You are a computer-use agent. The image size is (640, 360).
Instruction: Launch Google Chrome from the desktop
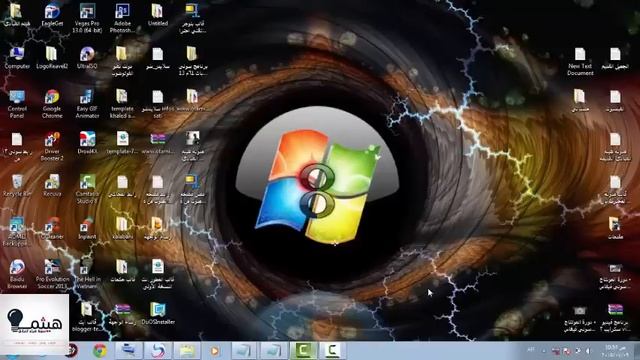(52, 104)
